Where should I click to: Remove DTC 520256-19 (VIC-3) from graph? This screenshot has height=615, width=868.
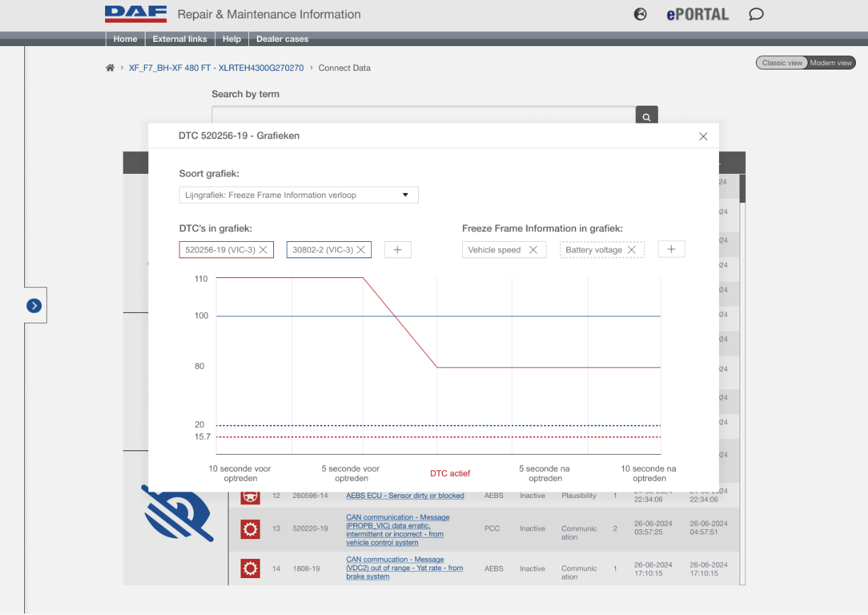coord(263,250)
